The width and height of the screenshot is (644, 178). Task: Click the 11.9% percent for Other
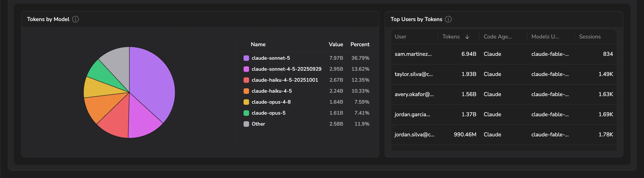click(x=362, y=124)
